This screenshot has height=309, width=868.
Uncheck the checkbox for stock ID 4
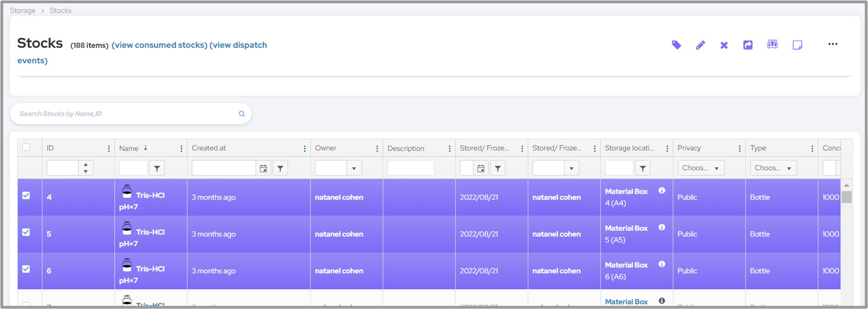[x=26, y=196]
